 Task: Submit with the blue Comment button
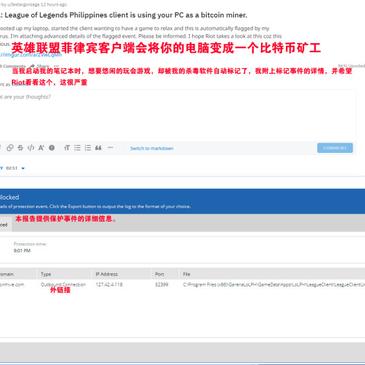335,148
